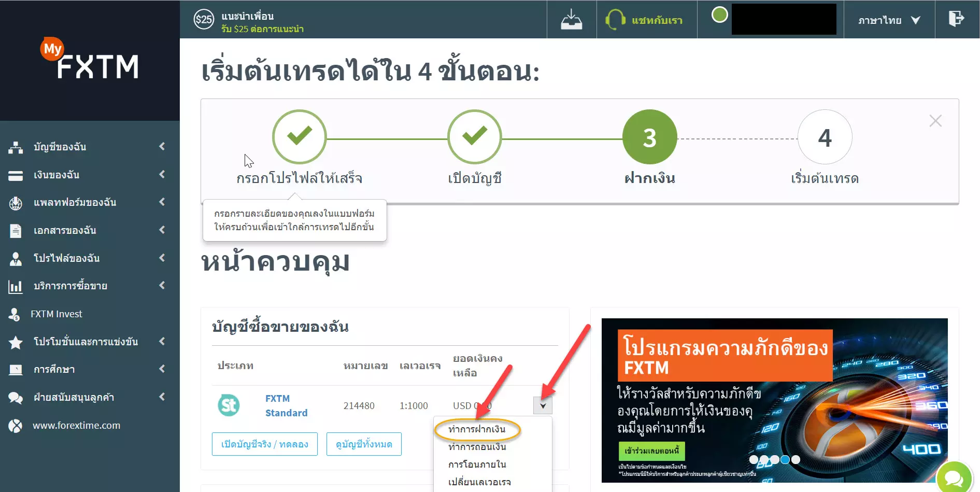Click the Trading Services chart icon
Screen dimensions: 980x492
click(16, 286)
